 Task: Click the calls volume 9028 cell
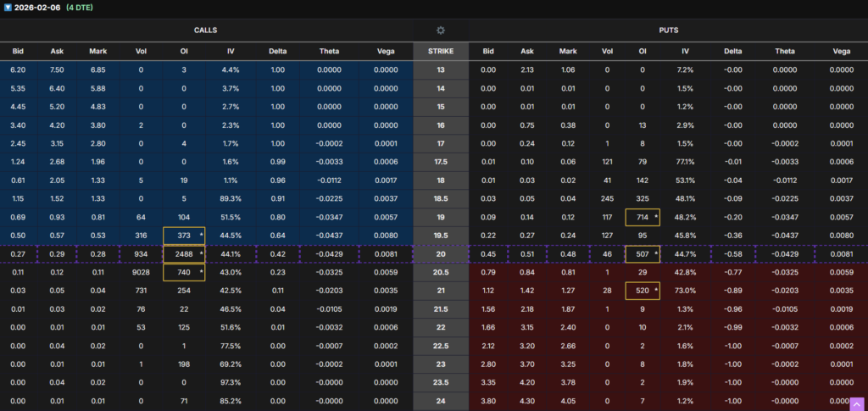141,273
